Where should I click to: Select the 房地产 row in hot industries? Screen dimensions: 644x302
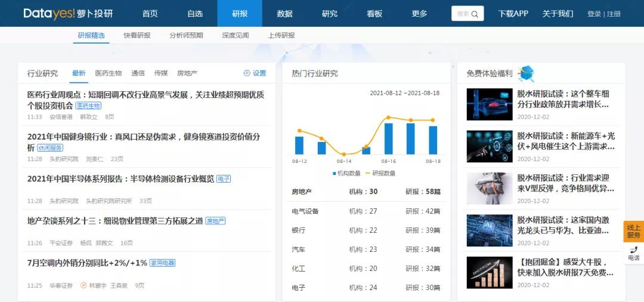click(366, 192)
